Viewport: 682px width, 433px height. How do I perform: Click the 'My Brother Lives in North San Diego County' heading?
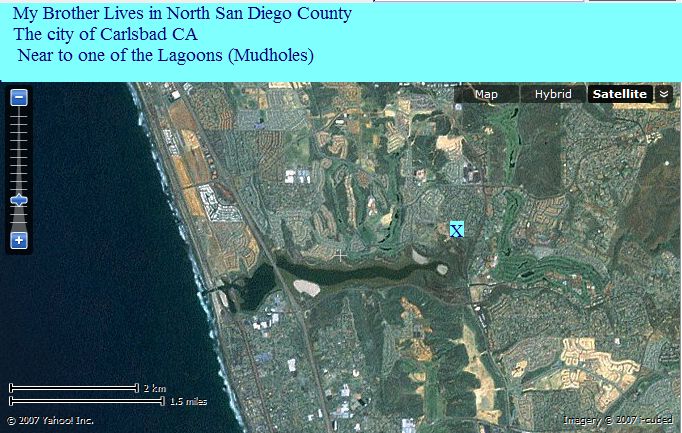pos(182,13)
